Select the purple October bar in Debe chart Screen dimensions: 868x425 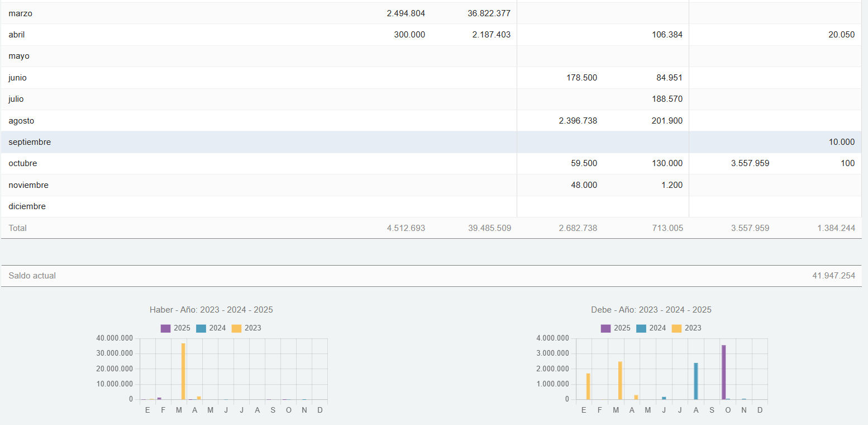(x=723, y=372)
